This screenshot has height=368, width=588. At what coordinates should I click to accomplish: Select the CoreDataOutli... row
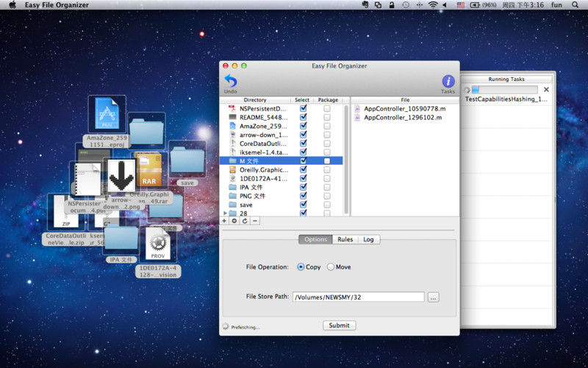281,144
